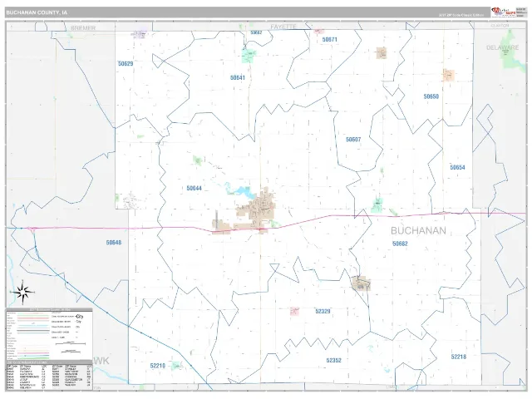Image resolution: width=532 pixels, height=399 pixels.
Task: Select ZIP code label 50654
Action: (457, 167)
